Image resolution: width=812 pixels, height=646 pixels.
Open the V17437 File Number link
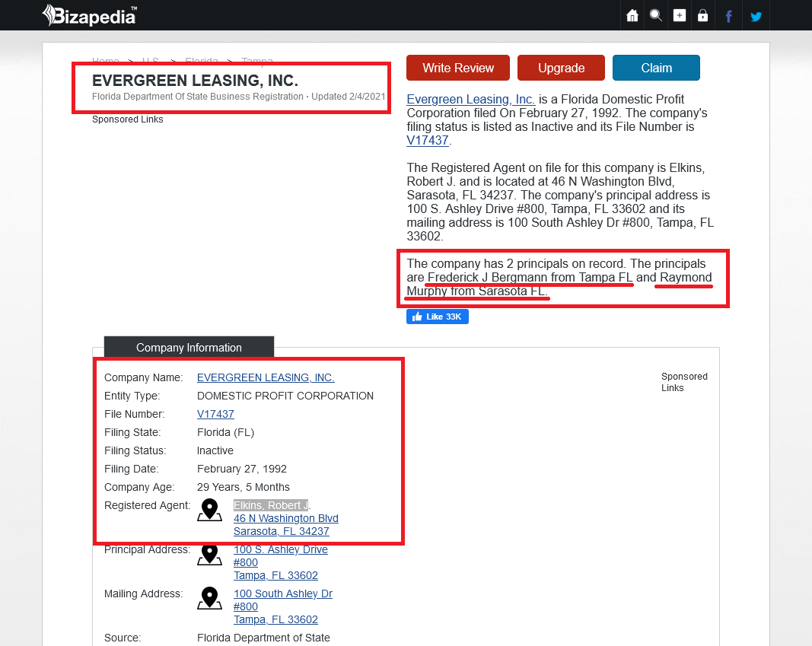[215, 414]
